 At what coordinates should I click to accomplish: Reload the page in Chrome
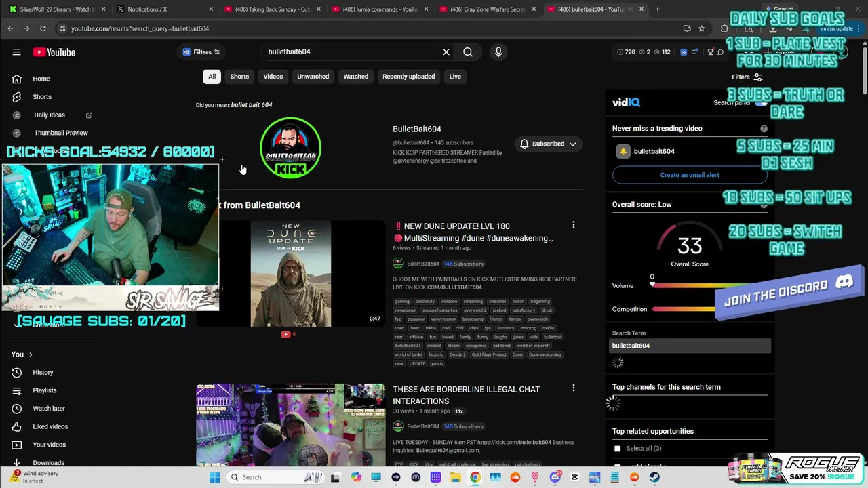point(43,28)
